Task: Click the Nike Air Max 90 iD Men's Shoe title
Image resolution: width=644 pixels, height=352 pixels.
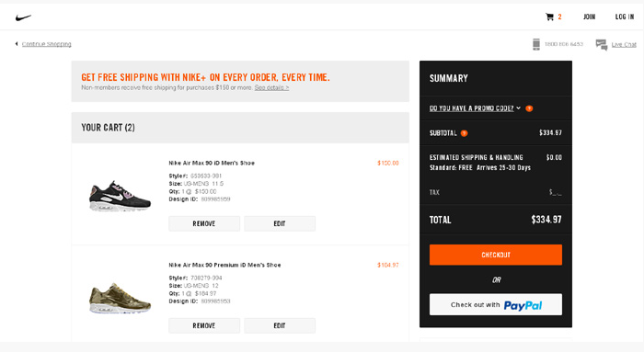Action: coord(212,163)
